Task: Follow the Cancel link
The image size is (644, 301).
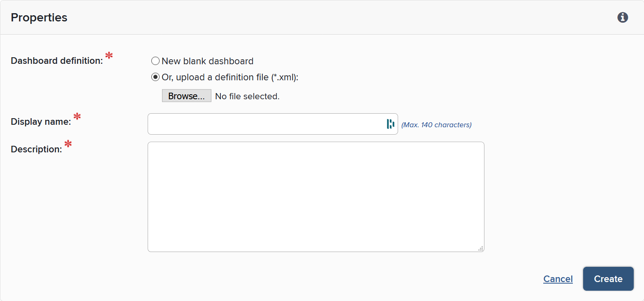Action: coord(558,279)
